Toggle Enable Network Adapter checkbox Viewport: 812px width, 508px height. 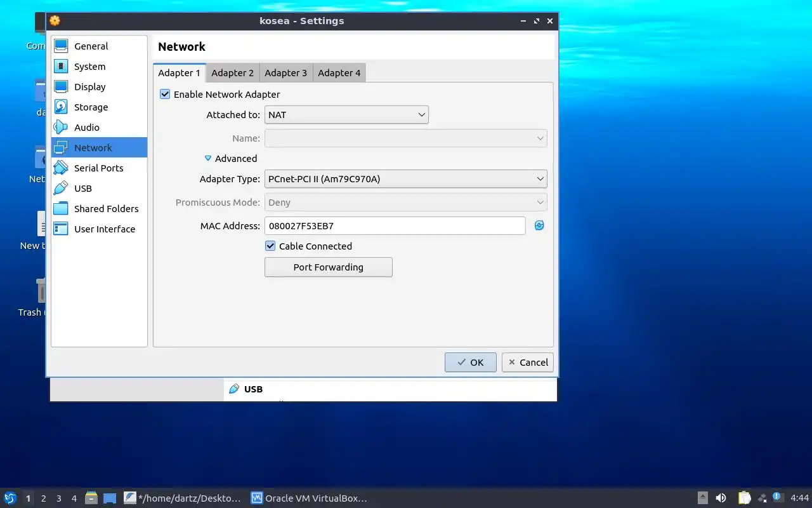[165, 94]
